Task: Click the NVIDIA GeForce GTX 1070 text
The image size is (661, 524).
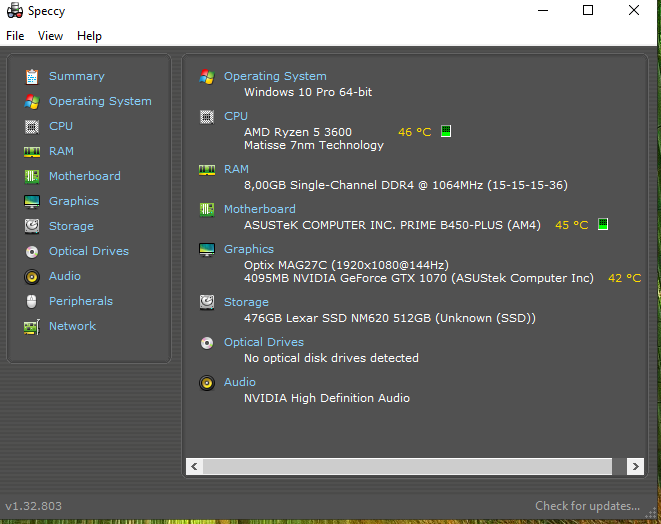Action: point(419,278)
